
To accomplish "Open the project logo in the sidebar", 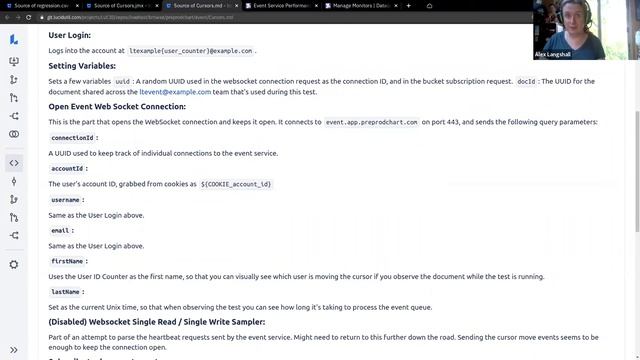I will [14, 40].
